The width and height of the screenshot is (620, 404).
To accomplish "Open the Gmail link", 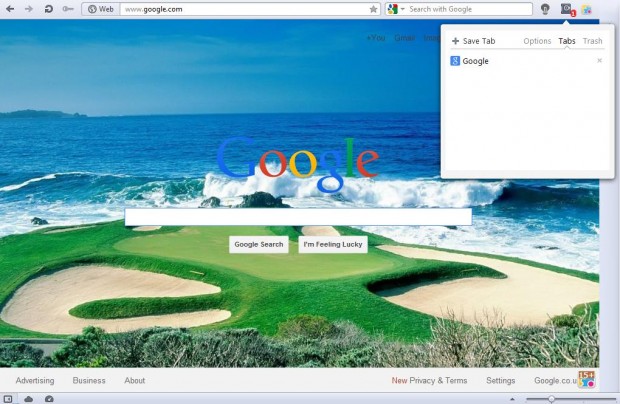I will pos(405,38).
